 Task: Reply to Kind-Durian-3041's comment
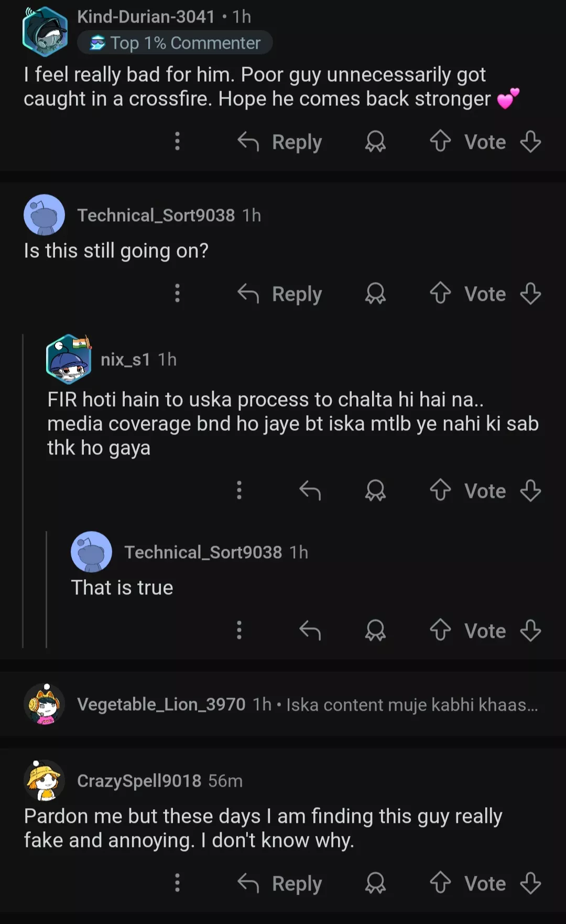pyautogui.click(x=280, y=142)
